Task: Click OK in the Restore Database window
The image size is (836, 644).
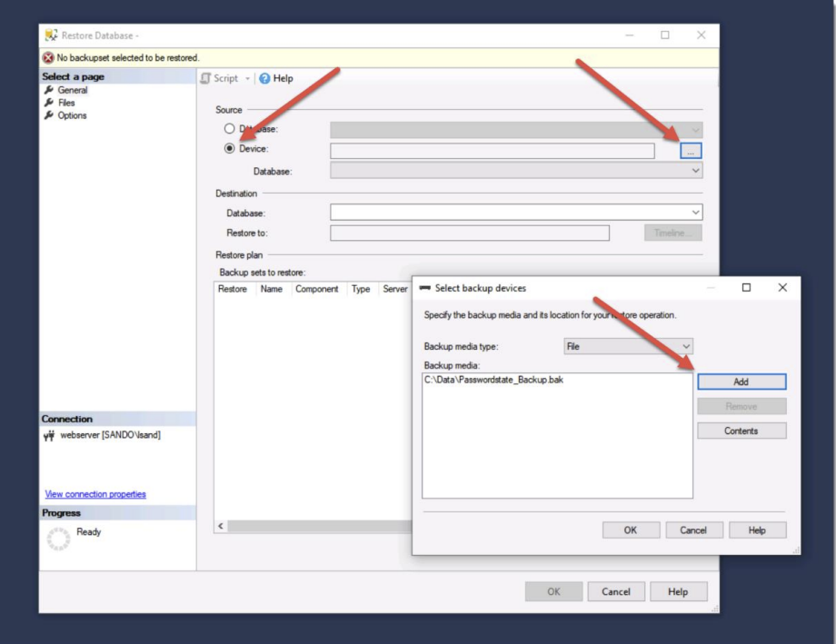Action: pos(553,591)
